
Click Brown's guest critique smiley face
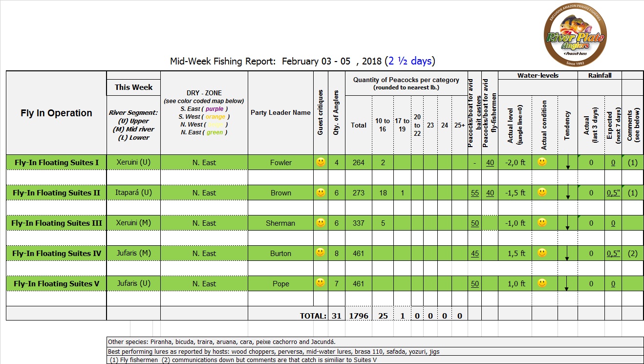(321, 193)
